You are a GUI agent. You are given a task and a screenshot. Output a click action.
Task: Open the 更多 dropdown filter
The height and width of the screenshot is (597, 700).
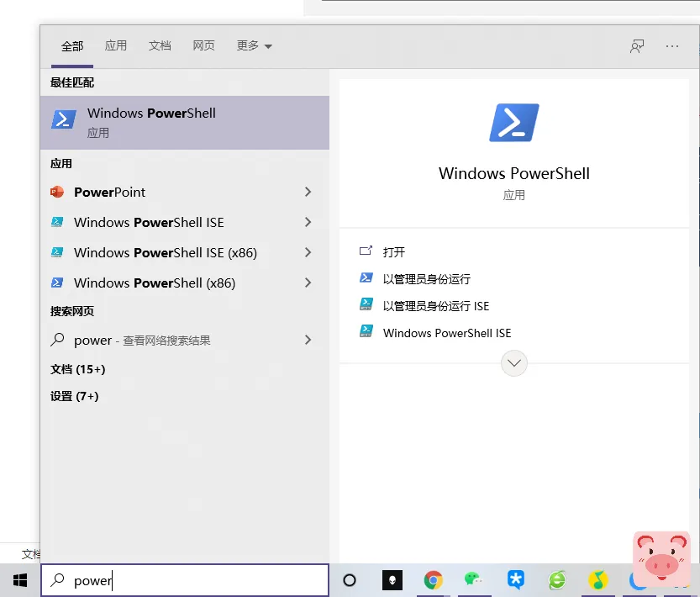point(254,45)
